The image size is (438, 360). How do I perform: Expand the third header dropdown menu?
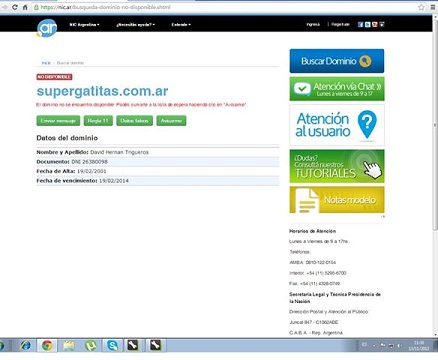(181, 25)
